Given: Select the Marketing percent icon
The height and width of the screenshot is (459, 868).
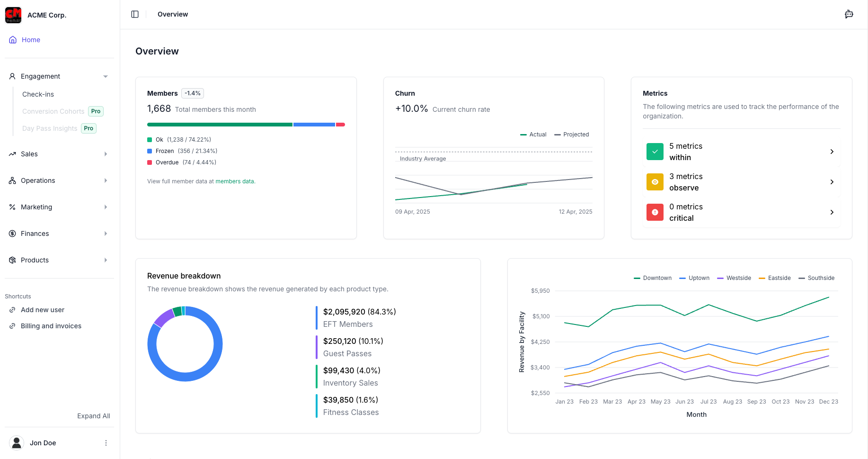Looking at the screenshot, I should coord(12,207).
